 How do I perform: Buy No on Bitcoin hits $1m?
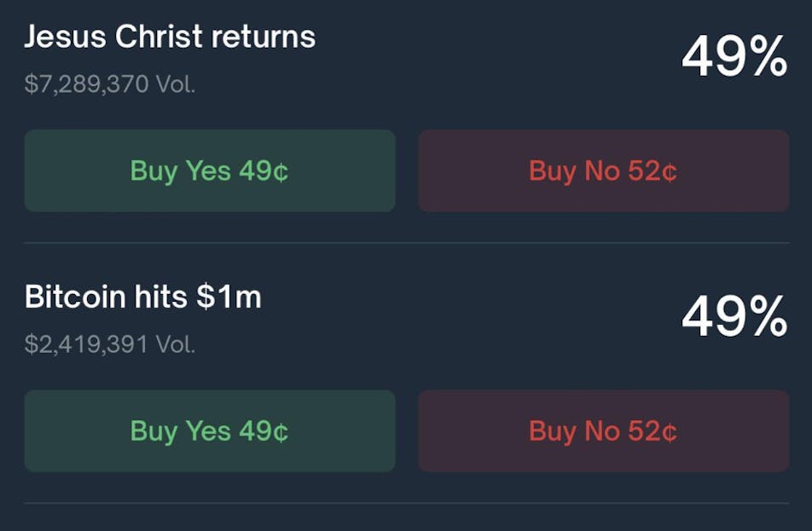coord(603,430)
